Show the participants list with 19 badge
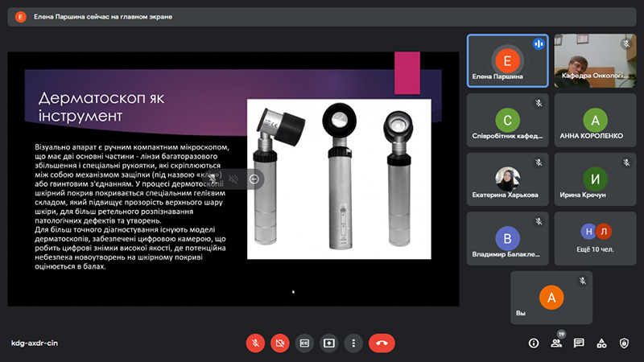 coord(555,343)
